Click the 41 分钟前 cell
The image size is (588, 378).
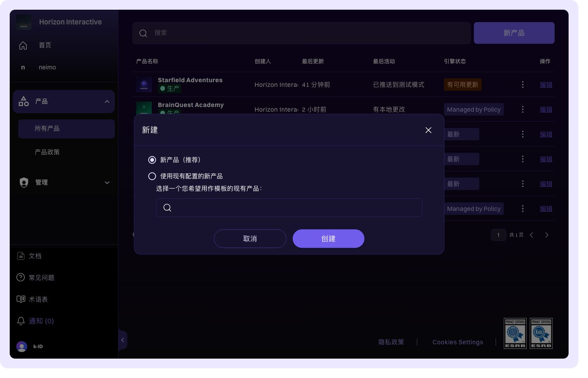[x=316, y=85]
